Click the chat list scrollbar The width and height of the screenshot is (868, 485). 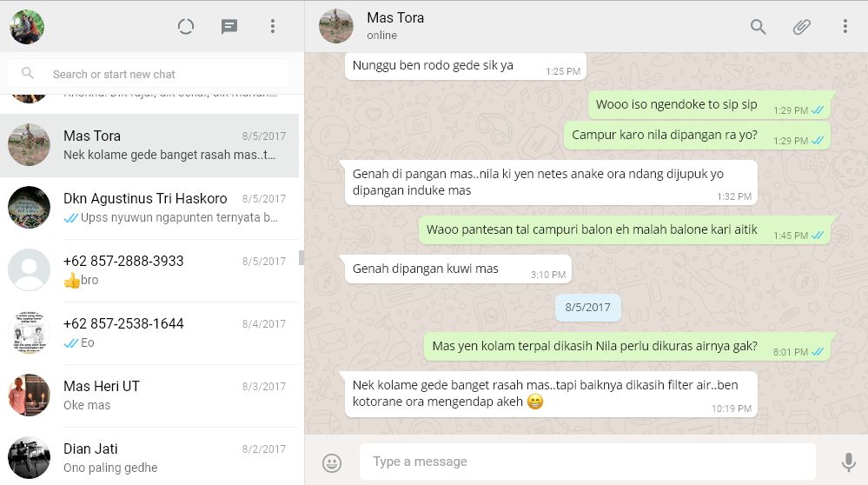click(x=301, y=257)
